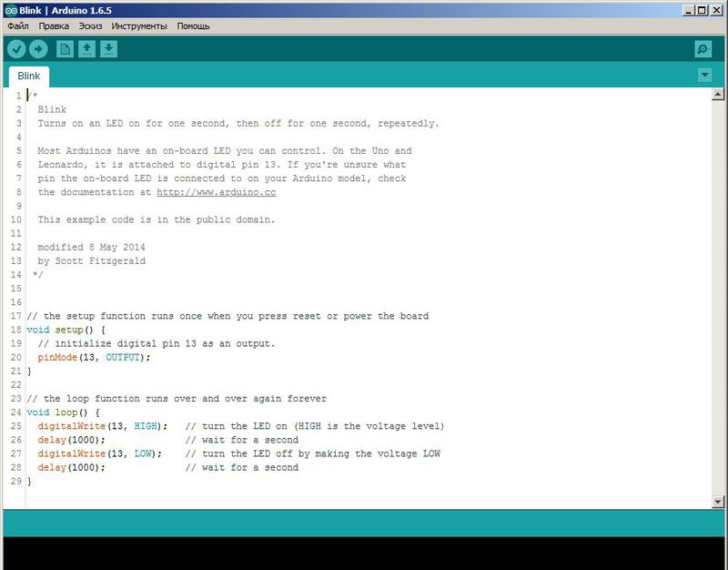The height and width of the screenshot is (570, 728).
Task: Click the 'Blink' comment text on line 2
Action: 52,109
